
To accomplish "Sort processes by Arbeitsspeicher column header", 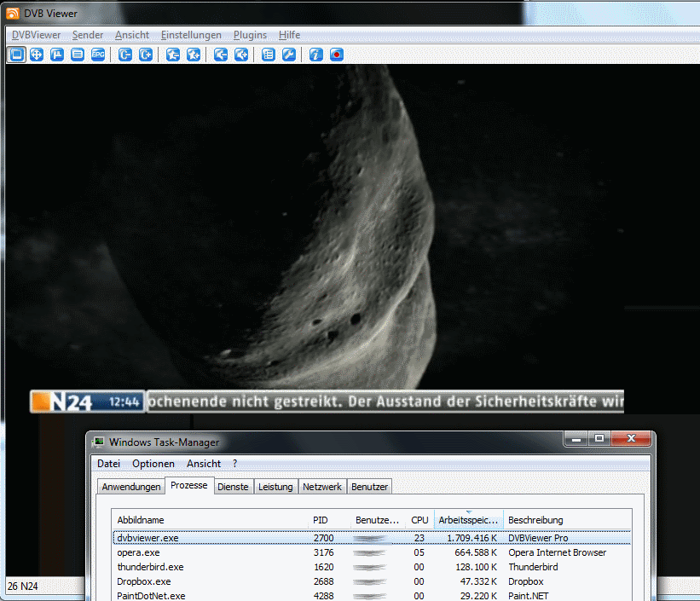I will point(468,520).
